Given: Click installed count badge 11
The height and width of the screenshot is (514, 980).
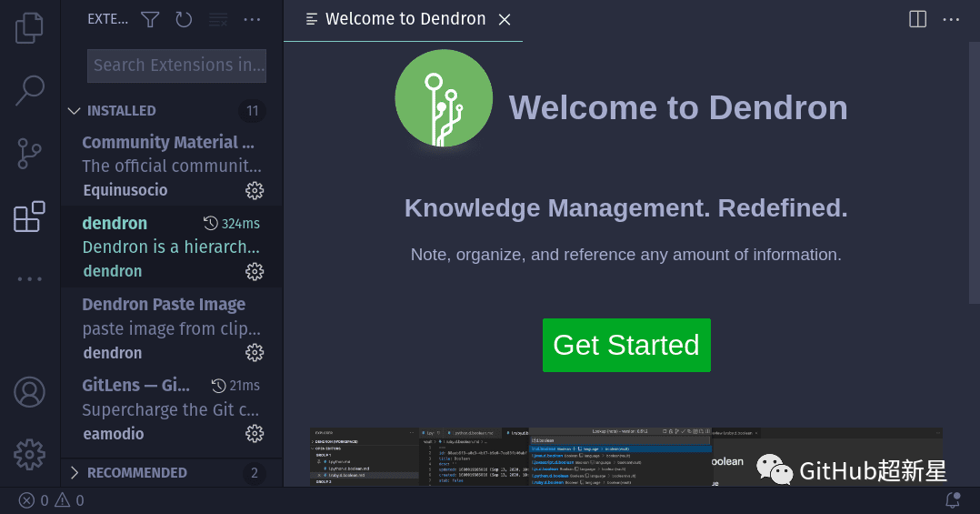Looking at the screenshot, I should tap(253, 111).
